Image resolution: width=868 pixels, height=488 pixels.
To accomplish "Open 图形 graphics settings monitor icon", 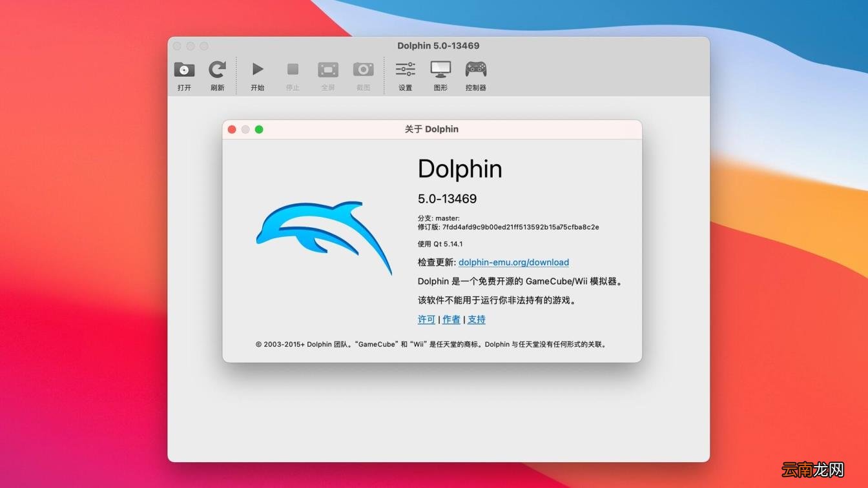I will click(x=440, y=69).
